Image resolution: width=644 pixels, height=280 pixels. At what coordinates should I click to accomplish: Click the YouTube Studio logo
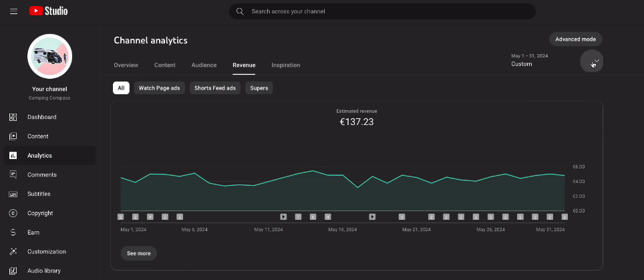[49, 11]
